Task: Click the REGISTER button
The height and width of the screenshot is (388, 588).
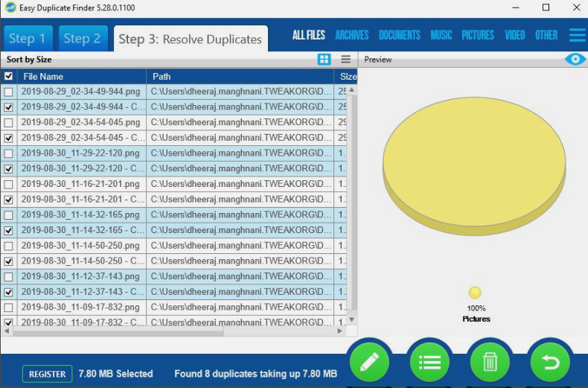Action: click(47, 374)
